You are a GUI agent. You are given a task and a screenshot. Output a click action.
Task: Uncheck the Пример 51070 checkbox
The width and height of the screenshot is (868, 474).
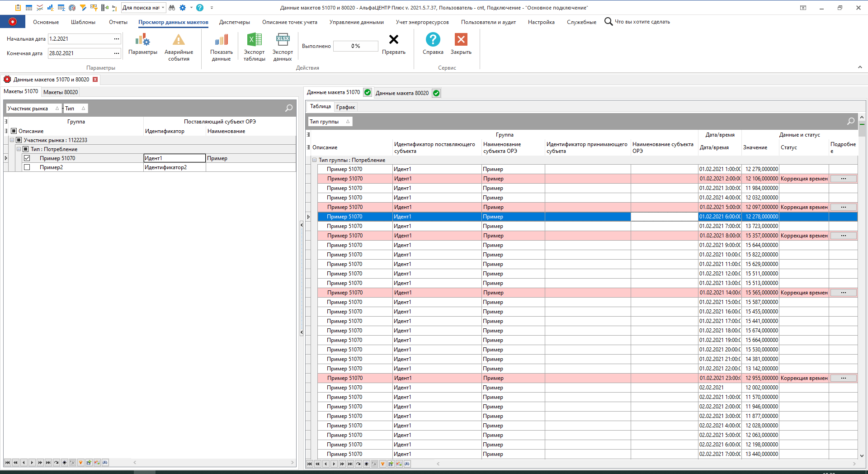tap(27, 158)
